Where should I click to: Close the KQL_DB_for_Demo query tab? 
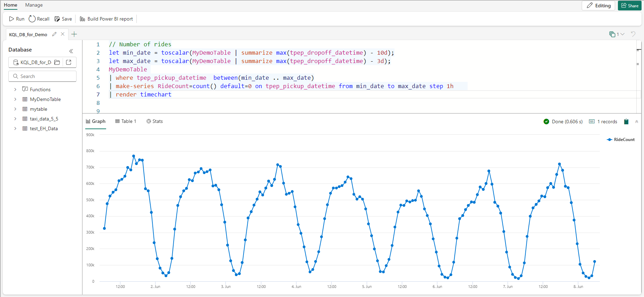(x=63, y=34)
